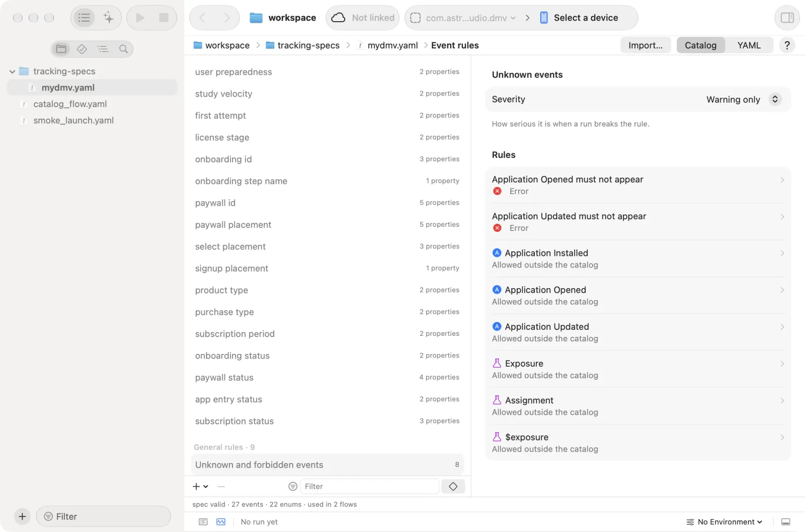Open the Assignment rule row

[x=638, y=406]
